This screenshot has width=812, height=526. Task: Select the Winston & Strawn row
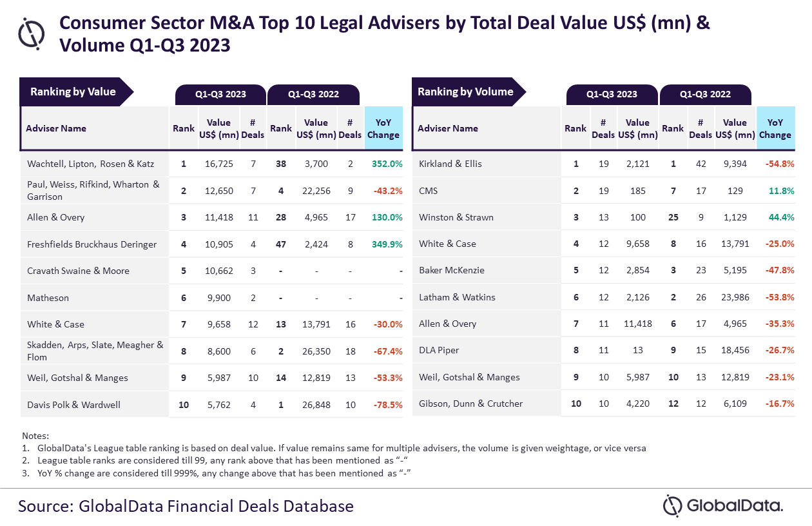pyautogui.click(x=604, y=217)
